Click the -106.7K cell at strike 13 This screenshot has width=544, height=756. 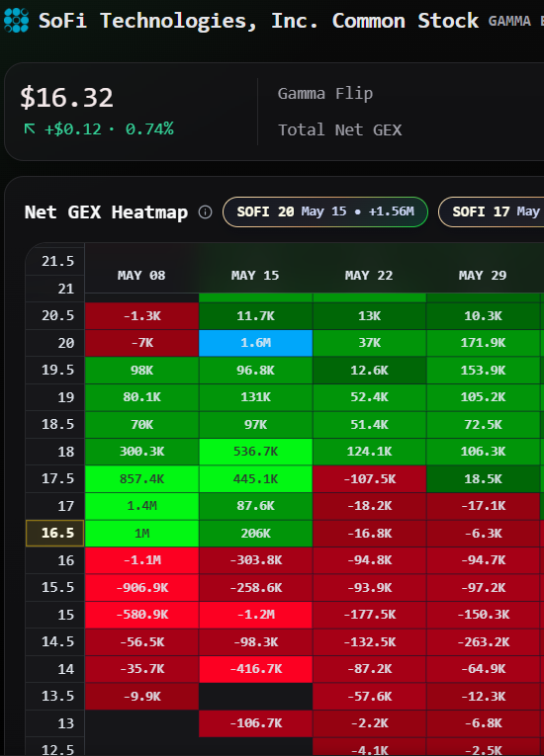(x=256, y=723)
